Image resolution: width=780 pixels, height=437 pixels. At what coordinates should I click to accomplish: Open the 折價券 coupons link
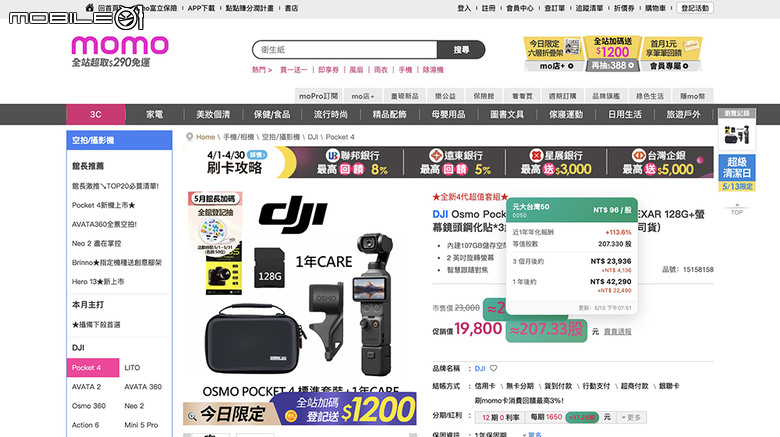point(624,8)
